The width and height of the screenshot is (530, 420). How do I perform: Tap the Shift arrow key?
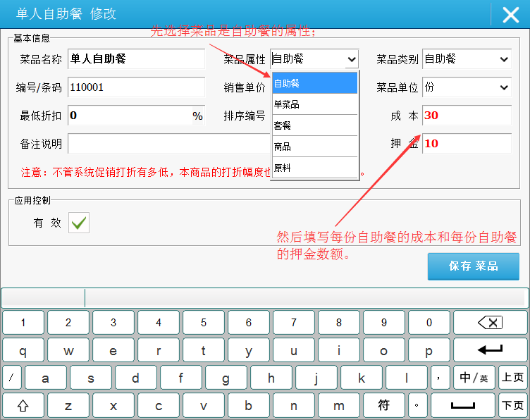23,406
